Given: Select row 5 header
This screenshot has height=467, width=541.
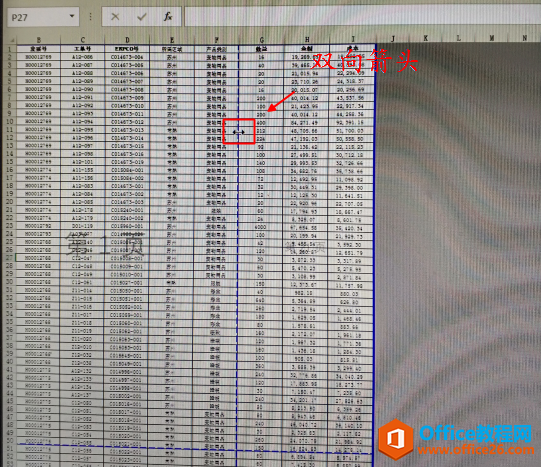Looking at the screenshot, I should pyautogui.click(x=10, y=81).
